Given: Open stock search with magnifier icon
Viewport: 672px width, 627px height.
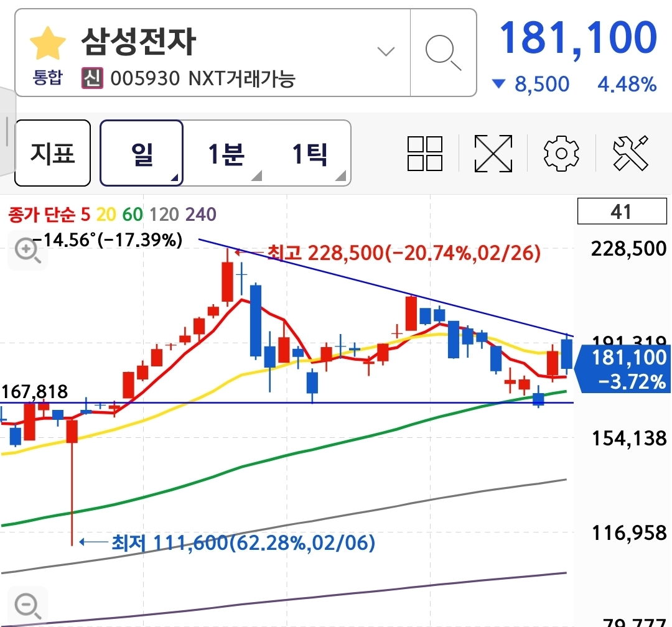Looking at the screenshot, I should [x=443, y=52].
